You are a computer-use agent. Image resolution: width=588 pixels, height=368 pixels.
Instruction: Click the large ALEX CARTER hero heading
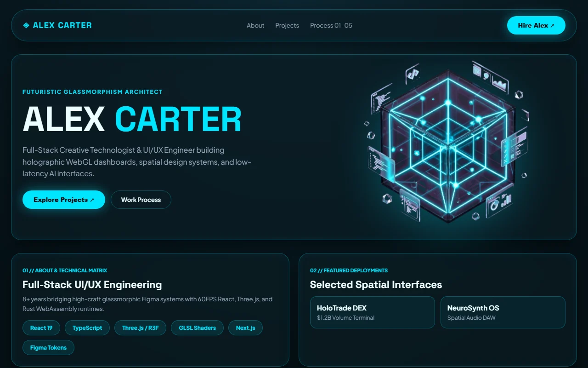[132, 119]
